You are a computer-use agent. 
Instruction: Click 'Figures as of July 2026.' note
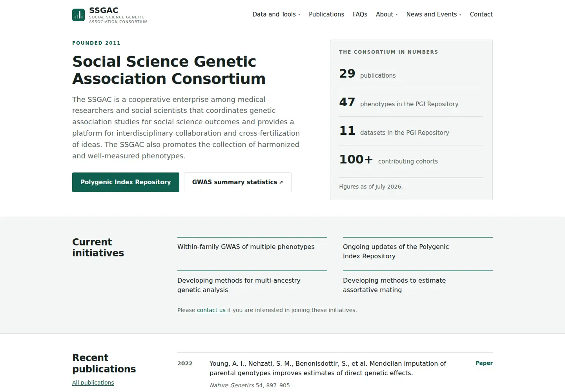click(x=371, y=187)
